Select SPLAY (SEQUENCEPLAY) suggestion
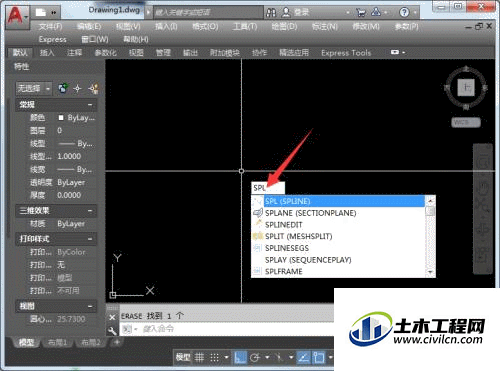 tap(338, 260)
